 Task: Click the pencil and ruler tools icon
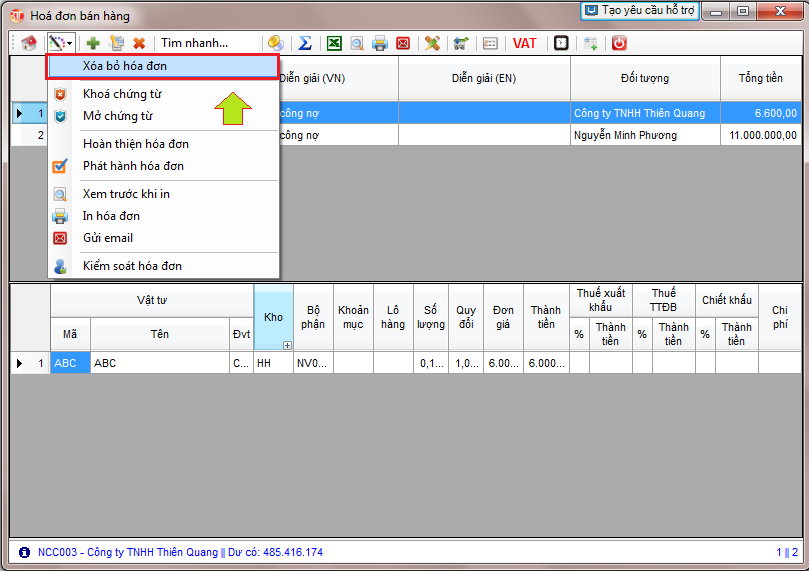[432, 43]
